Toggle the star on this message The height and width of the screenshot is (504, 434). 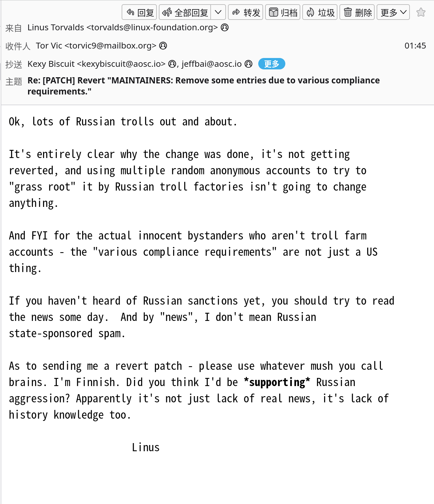click(421, 12)
